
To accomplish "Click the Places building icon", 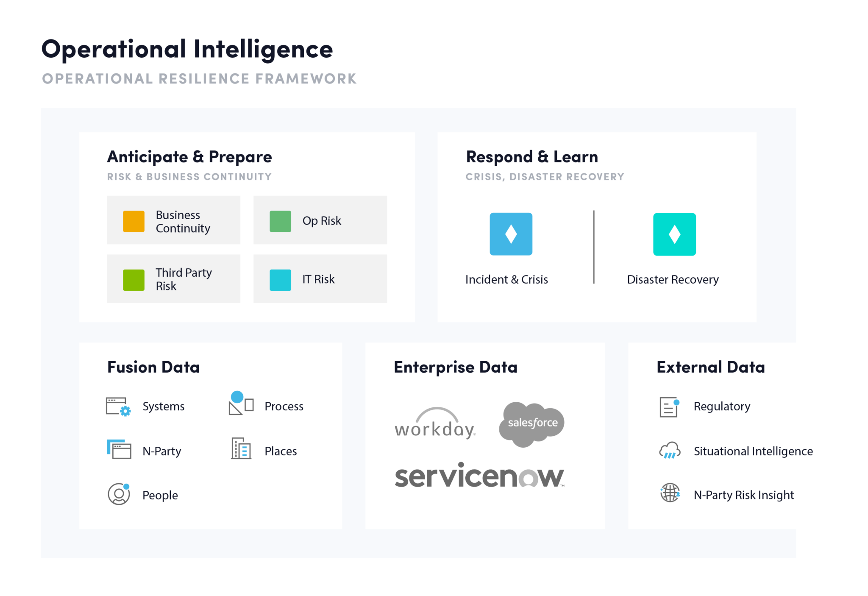I will (241, 448).
